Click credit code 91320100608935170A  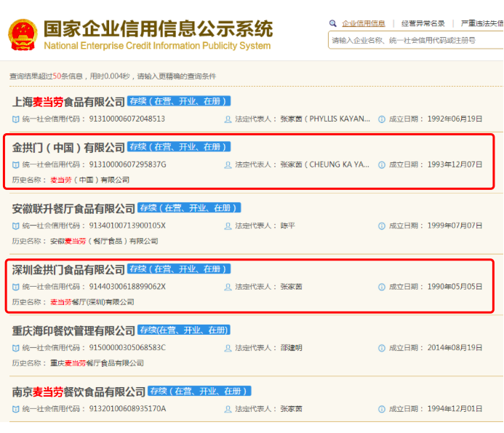click(127, 409)
